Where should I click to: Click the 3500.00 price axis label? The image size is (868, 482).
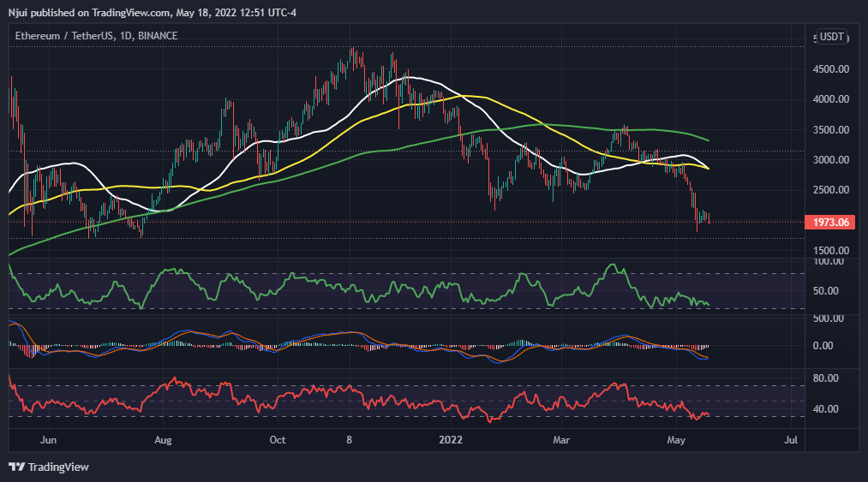[x=830, y=130]
